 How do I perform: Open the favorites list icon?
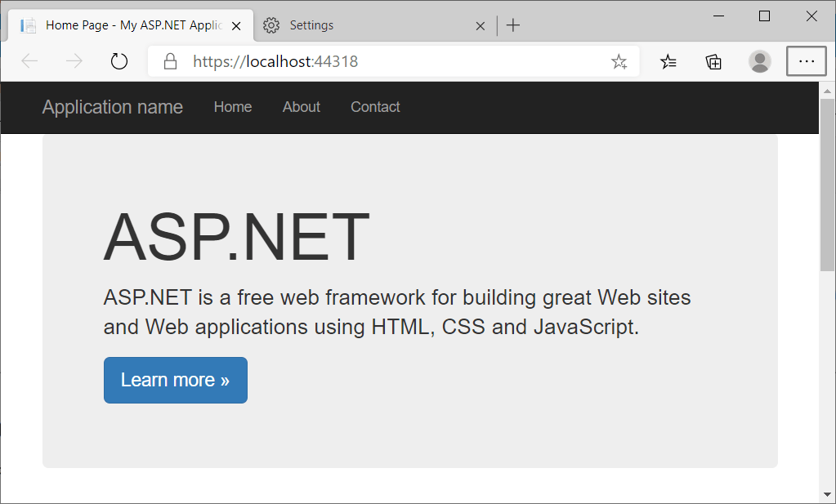[x=668, y=61]
